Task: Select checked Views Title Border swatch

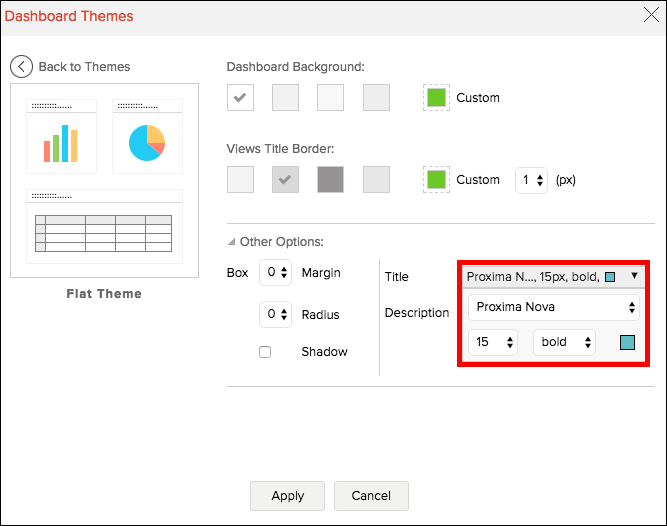Action: tap(286, 180)
